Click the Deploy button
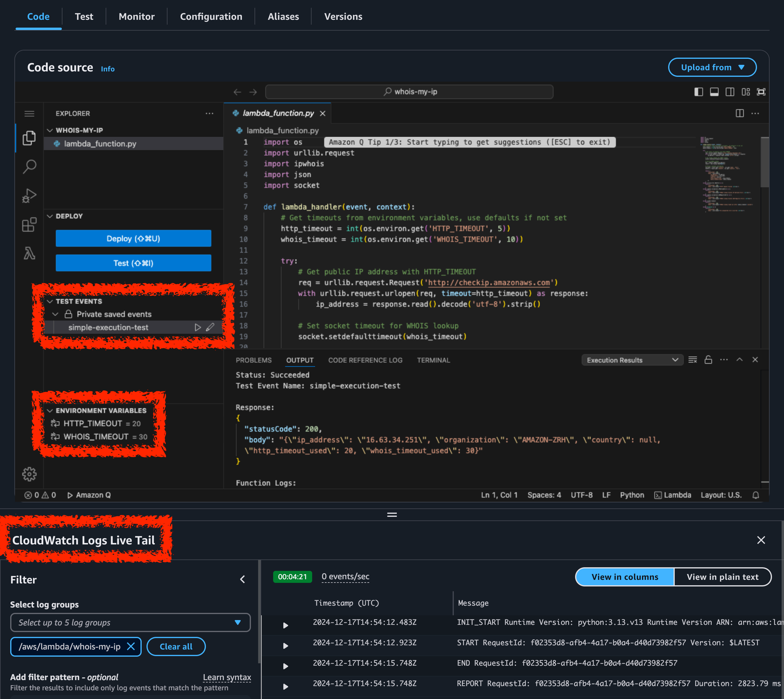Image resolution: width=784 pixels, height=699 pixels. click(133, 238)
